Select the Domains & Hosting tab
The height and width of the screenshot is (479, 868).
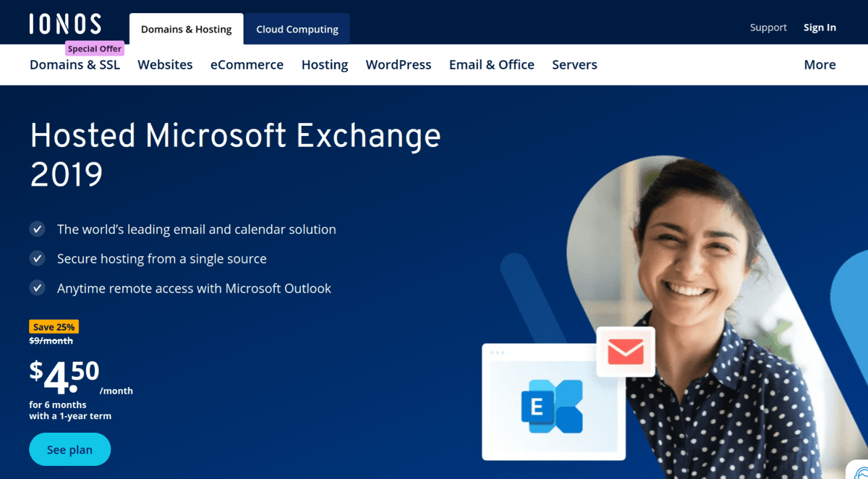(x=186, y=29)
